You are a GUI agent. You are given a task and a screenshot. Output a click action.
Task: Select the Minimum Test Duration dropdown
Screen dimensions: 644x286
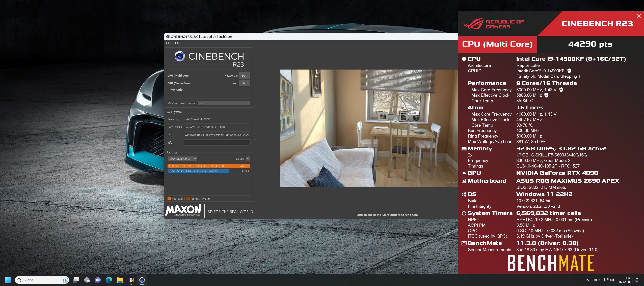[225, 103]
